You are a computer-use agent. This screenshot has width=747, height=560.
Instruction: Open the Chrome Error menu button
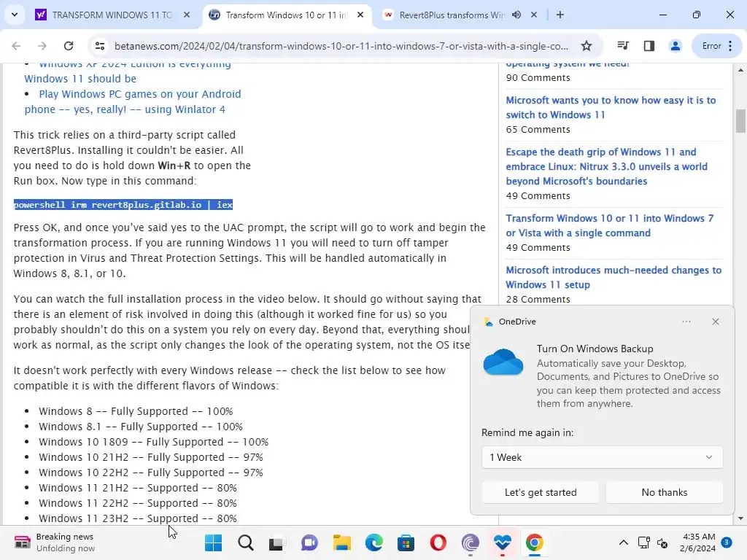pos(717,46)
